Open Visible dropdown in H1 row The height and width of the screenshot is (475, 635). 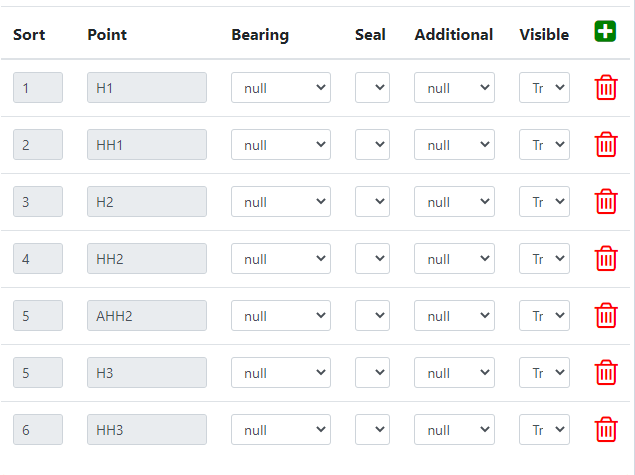click(x=544, y=88)
